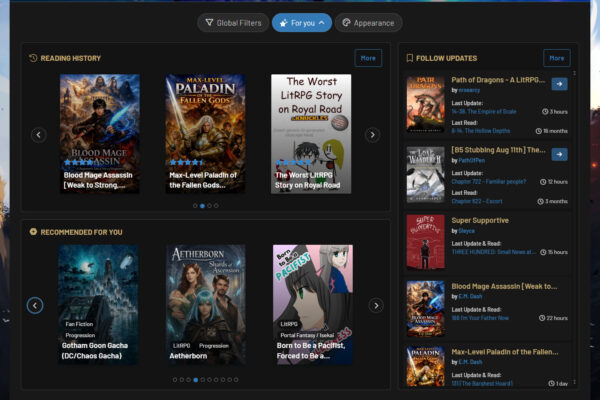Image resolution: width=600 pixels, height=400 pixels.
Task: Click Follow Updates list scrollbar
Action: [x=574, y=227]
